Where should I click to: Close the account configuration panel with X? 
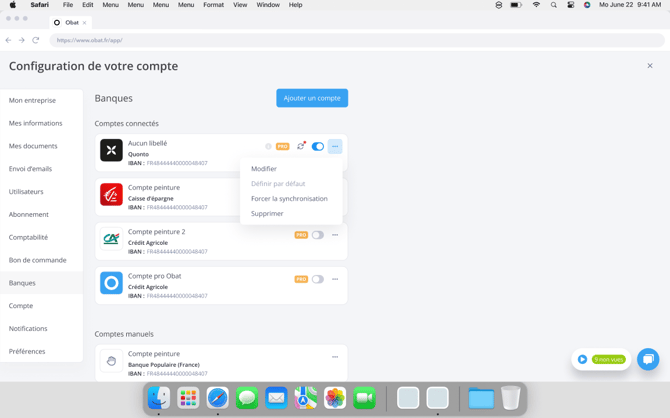(650, 66)
